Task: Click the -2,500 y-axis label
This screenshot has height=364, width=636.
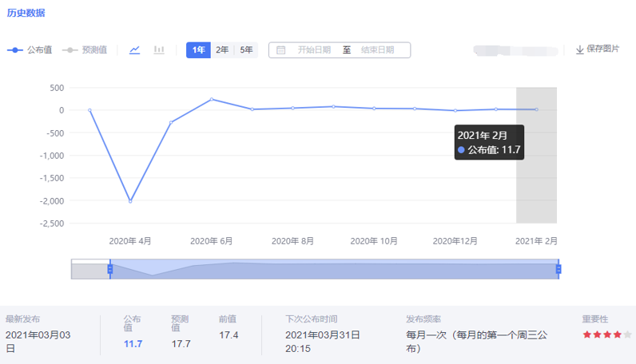Action: click(x=52, y=224)
